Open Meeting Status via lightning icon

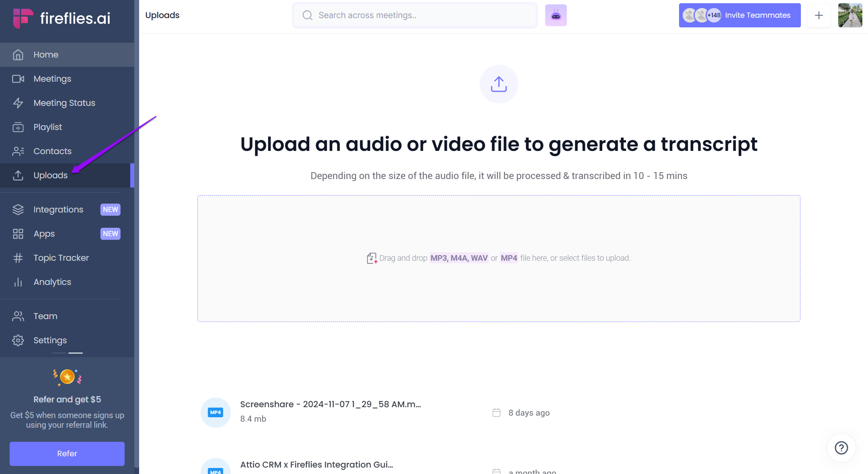pyautogui.click(x=18, y=103)
